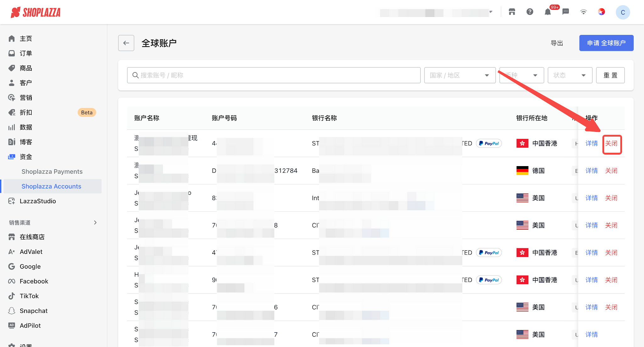The width and height of the screenshot is (644, 347).
Task: Click the LazzaStudio icon
Action: point(12,201)
